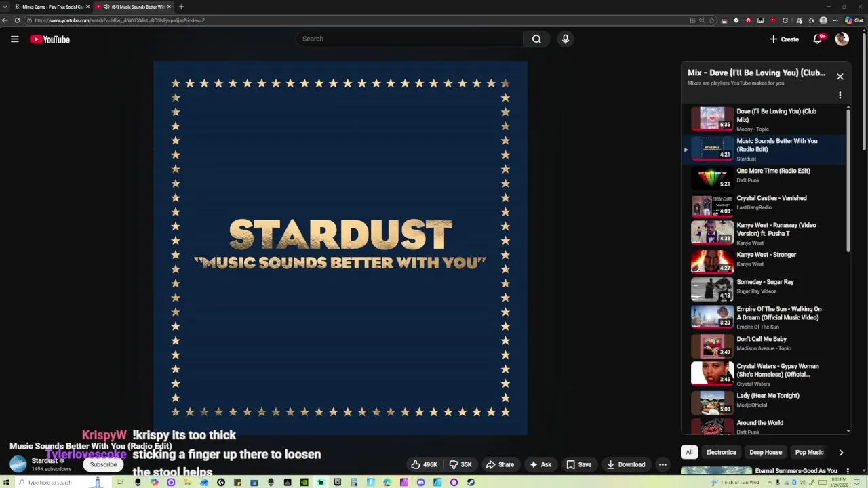Open Task View on the taskbar
The height and width of the screenshot is (488, 868).
tap(120, 483)
